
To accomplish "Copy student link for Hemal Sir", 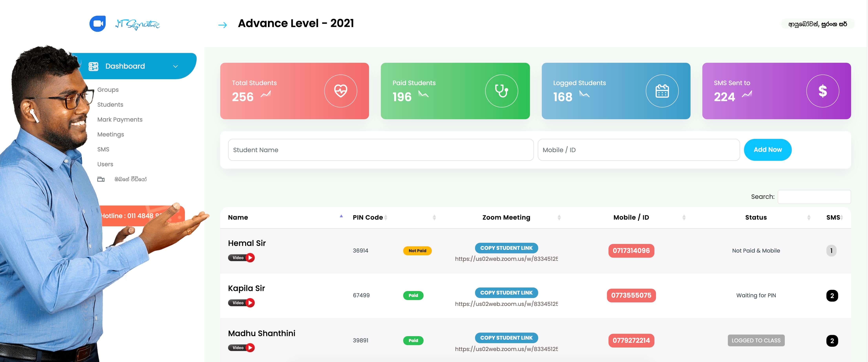I will tap(506, 248).
